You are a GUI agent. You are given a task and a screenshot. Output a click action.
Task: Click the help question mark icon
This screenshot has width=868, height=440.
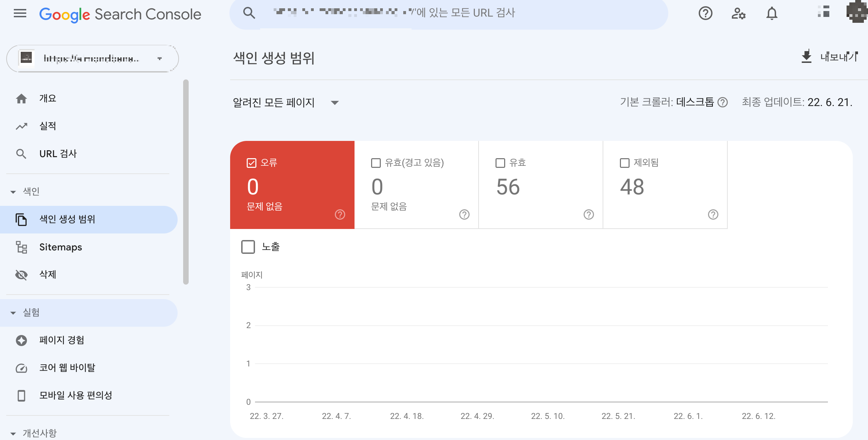point(705,13)
